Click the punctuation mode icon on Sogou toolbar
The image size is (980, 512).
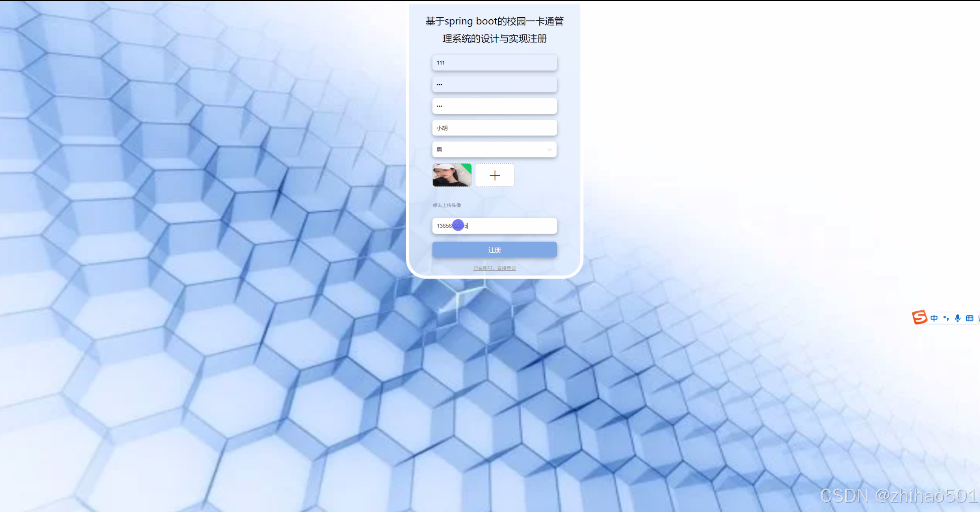(x=946, y=318)
